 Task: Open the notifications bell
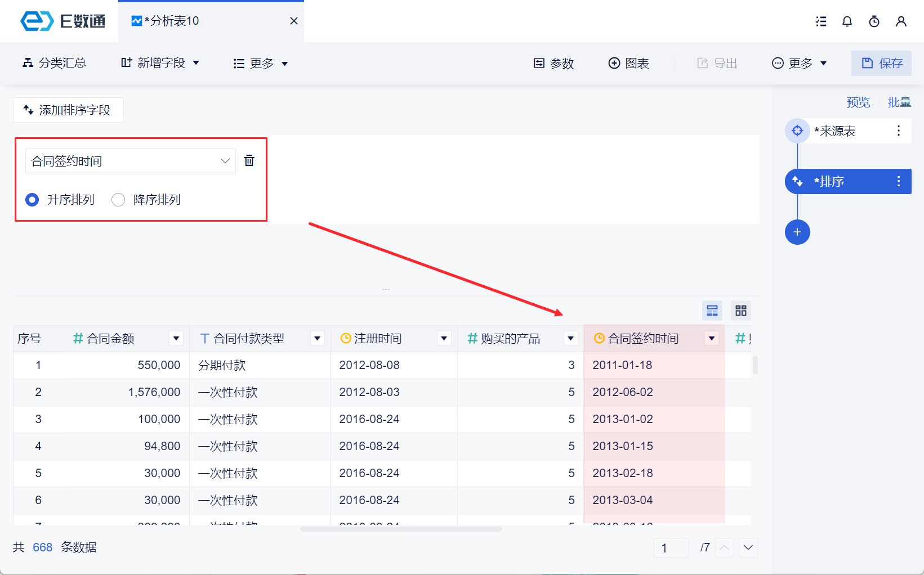(847, 21)
